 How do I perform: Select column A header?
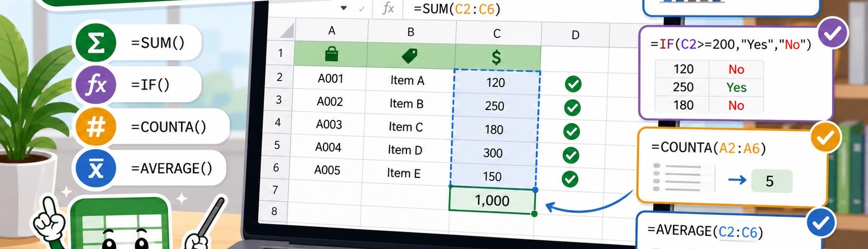click(332, 31)
